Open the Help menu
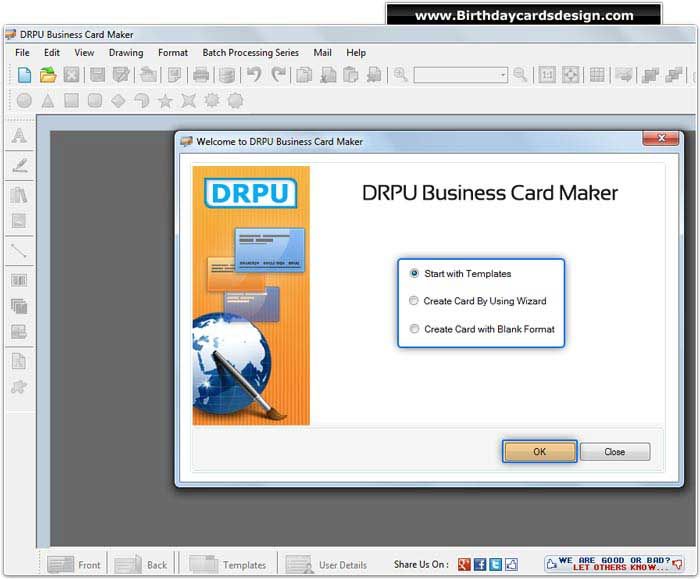The height and width of the screenshot is (579, 700). [x=356, y=53]
